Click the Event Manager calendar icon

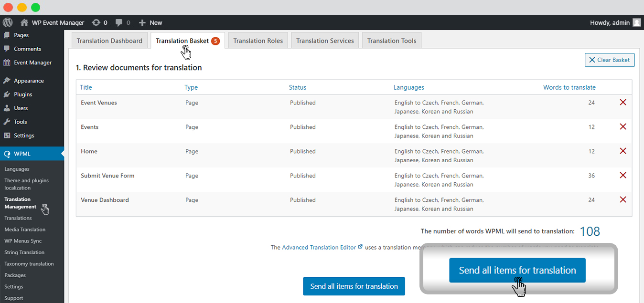(x=7, y=63)
